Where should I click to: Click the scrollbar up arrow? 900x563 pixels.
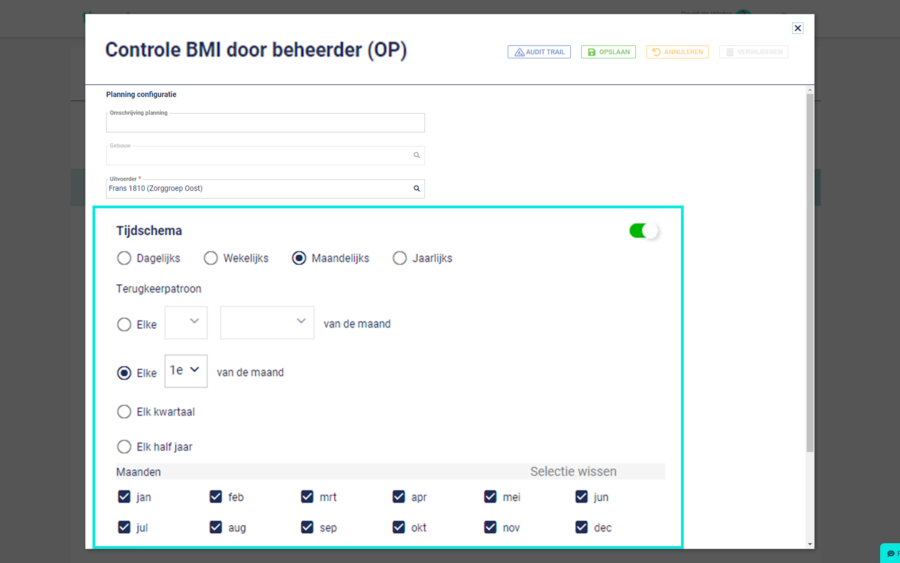810,90
